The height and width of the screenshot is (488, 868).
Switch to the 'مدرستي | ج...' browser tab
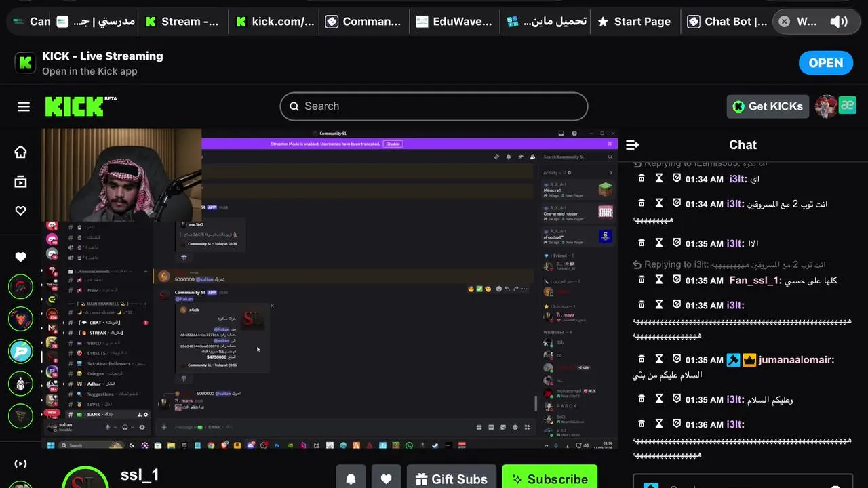(x=95, y=22)
